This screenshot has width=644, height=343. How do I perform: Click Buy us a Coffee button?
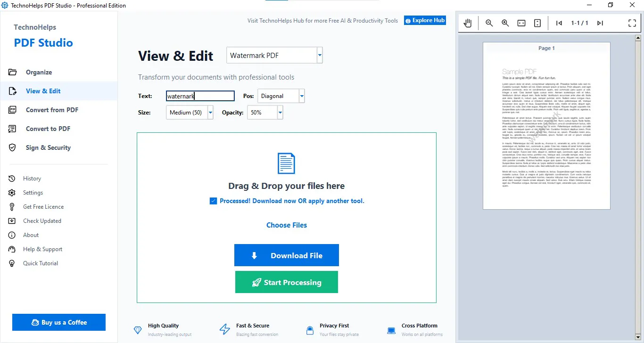click(59, 322)
